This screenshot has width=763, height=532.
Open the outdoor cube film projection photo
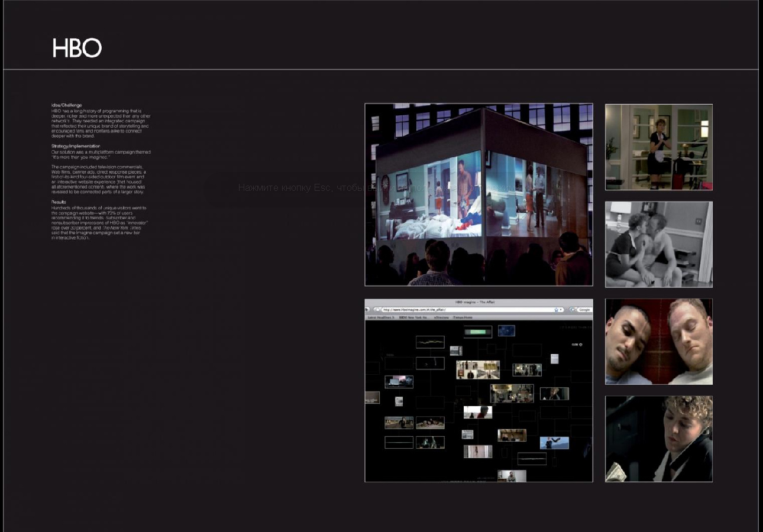(479, 194)
